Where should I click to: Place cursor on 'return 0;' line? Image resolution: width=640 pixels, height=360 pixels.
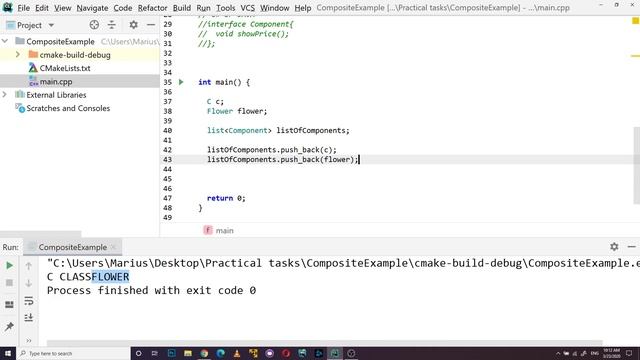(x=226, y=198)
